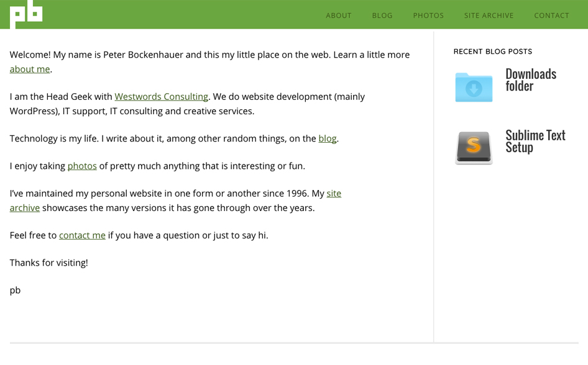Viewport: 588px width, 365px height.
Task: Click the 'blog' link in the paragraph
Action: (x=327, y=139)
